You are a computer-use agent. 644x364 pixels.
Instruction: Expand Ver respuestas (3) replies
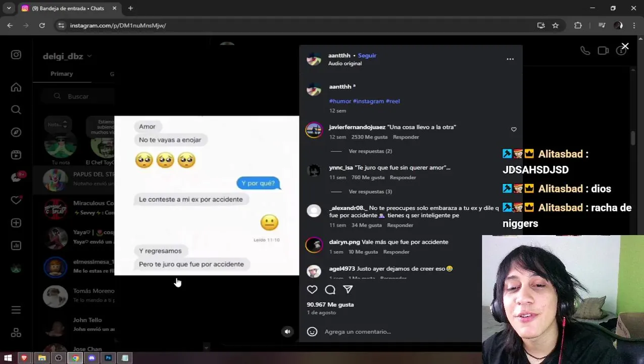click(x=370, y=192)
